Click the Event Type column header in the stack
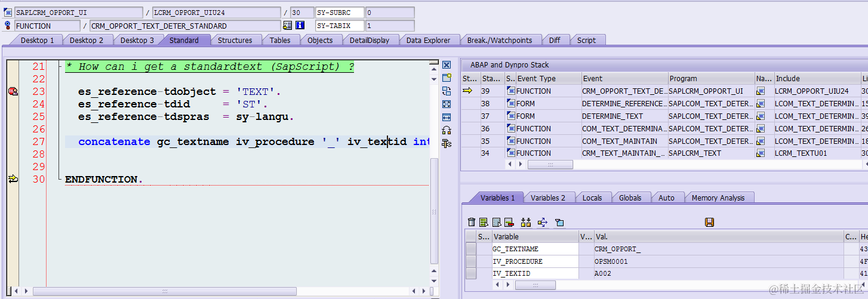 (x=549, y=78)
